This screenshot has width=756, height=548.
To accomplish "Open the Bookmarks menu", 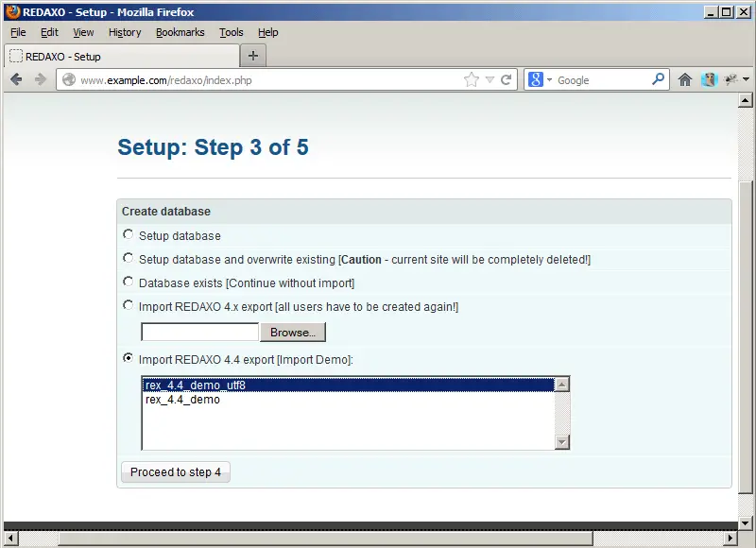I will coord(180,32).
